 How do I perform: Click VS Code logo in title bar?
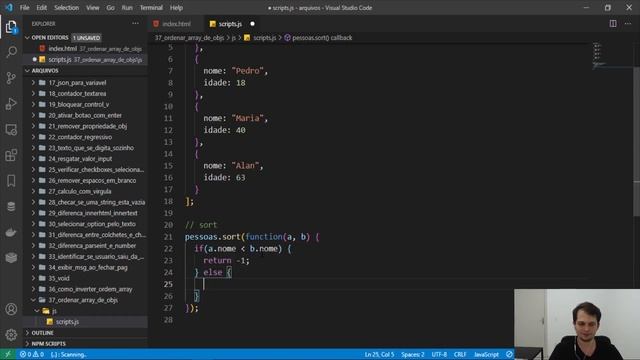[9, 7]
